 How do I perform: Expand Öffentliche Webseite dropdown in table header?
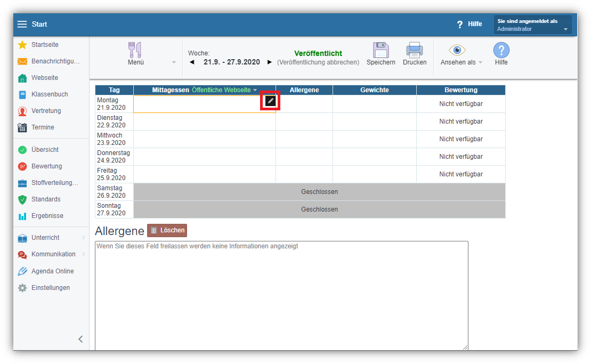click(225, 90)
